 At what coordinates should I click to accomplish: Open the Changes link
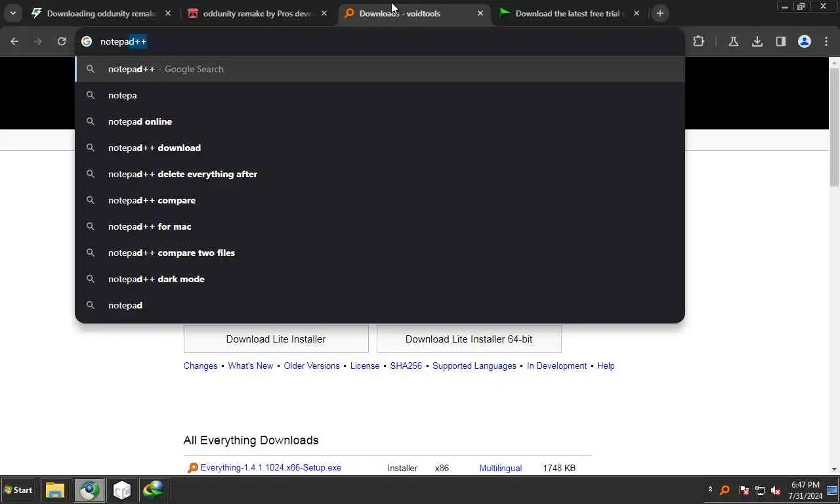point(200,366)
